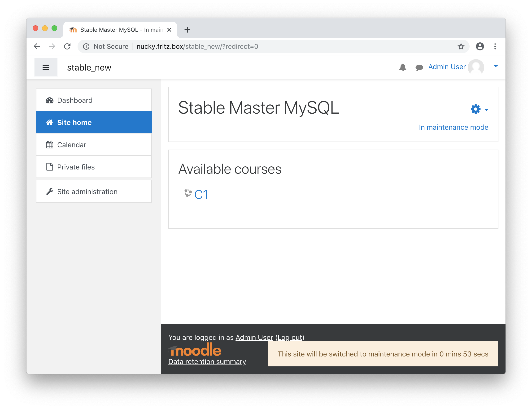Image resolution: width=532 pixels, height=409 pixels.
Task: Open the messages speech bubble
Action: pos(419,67)
